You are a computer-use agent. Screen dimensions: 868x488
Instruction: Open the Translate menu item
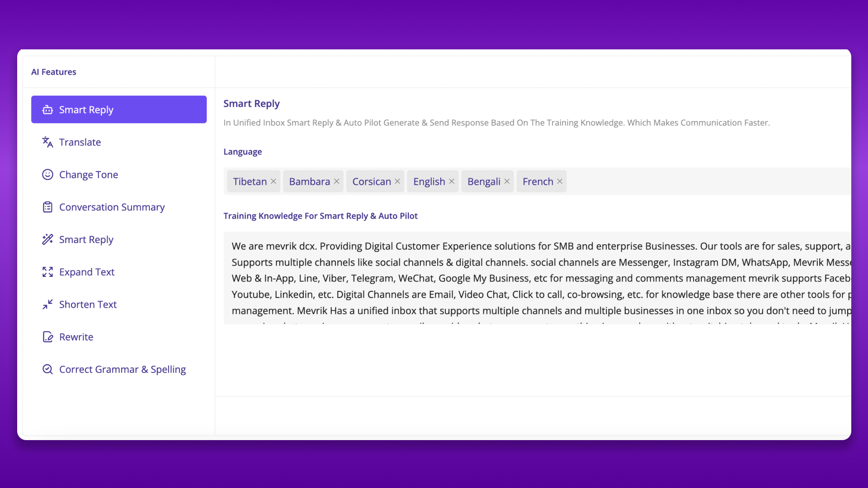80,142
